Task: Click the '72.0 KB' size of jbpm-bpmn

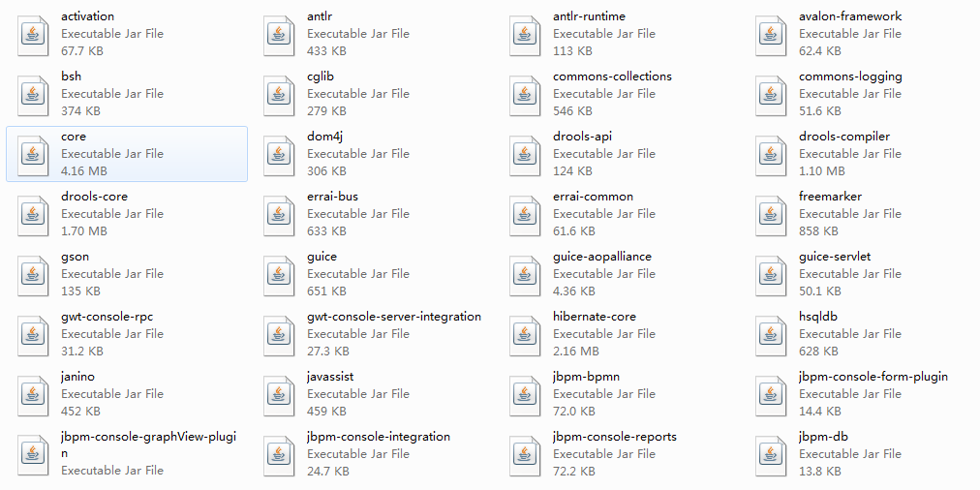Action: (x=573, y=411)
